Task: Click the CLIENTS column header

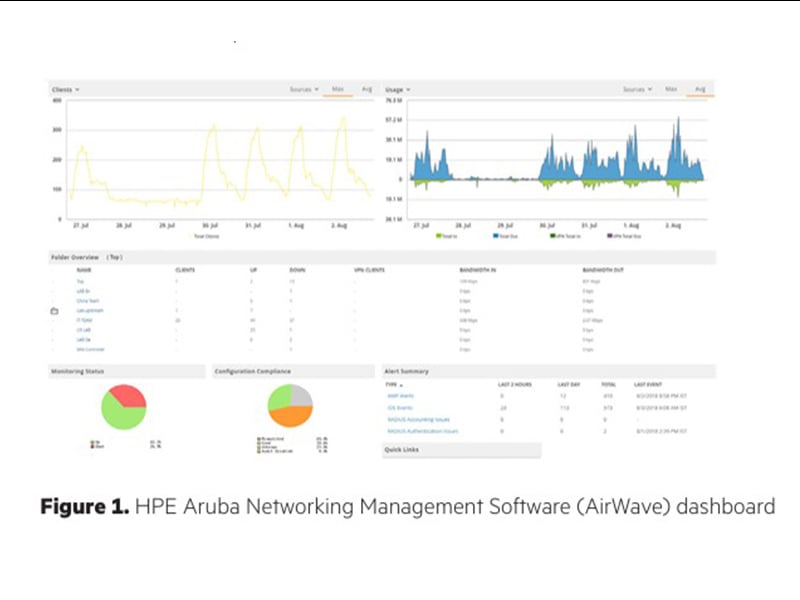Action: click(185, 270)
